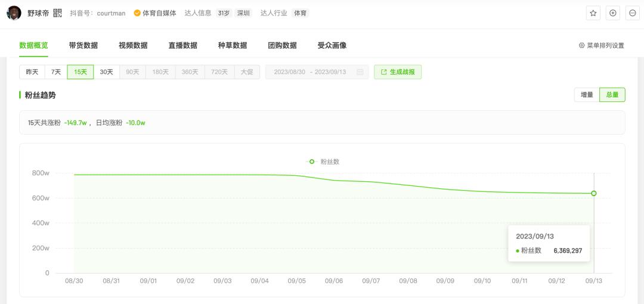Click the star favorite icon

coord(593,13)
